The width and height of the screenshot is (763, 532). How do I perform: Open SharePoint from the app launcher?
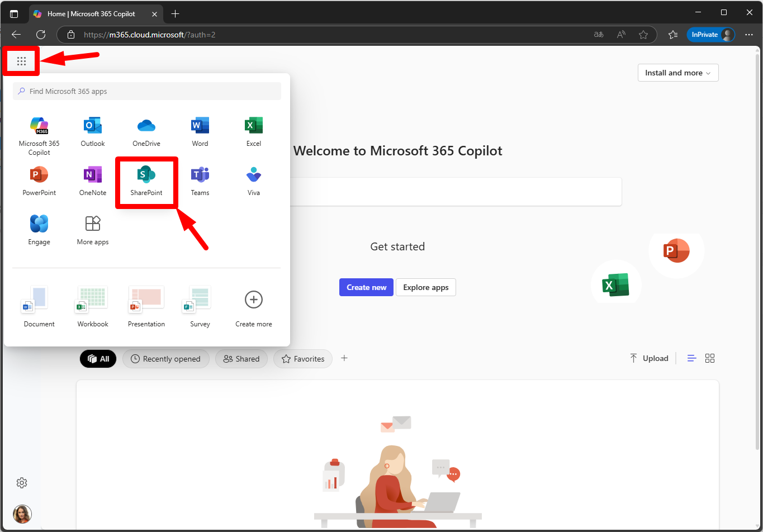146,180
